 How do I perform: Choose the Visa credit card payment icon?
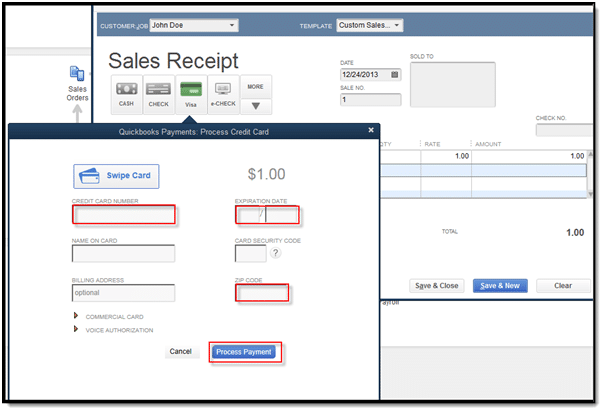pos(191,94)
